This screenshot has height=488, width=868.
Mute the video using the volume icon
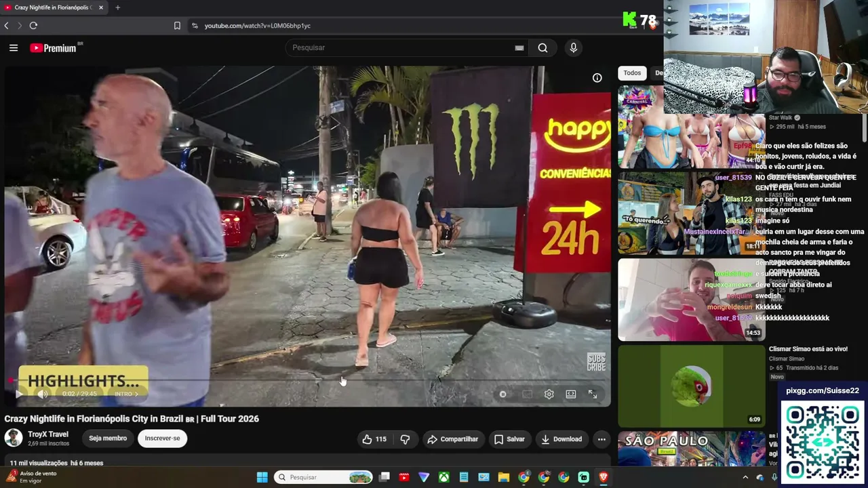42,394
